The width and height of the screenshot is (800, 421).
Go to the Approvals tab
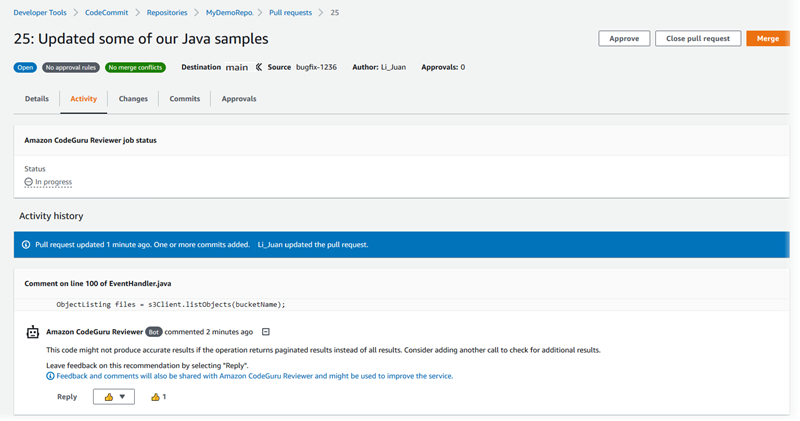coord(239,99)
